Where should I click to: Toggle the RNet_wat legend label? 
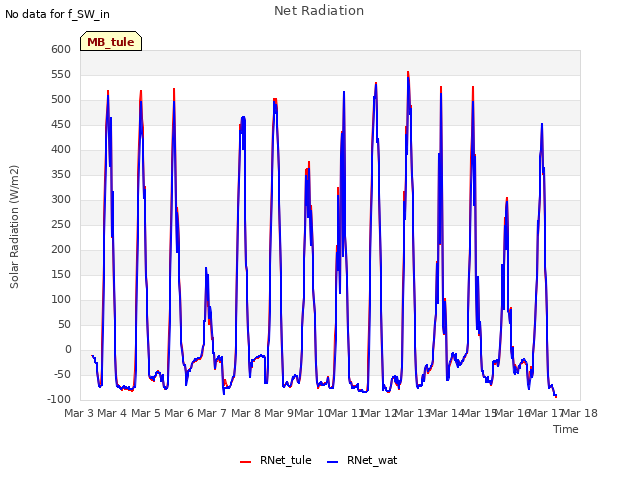point(372,460)
